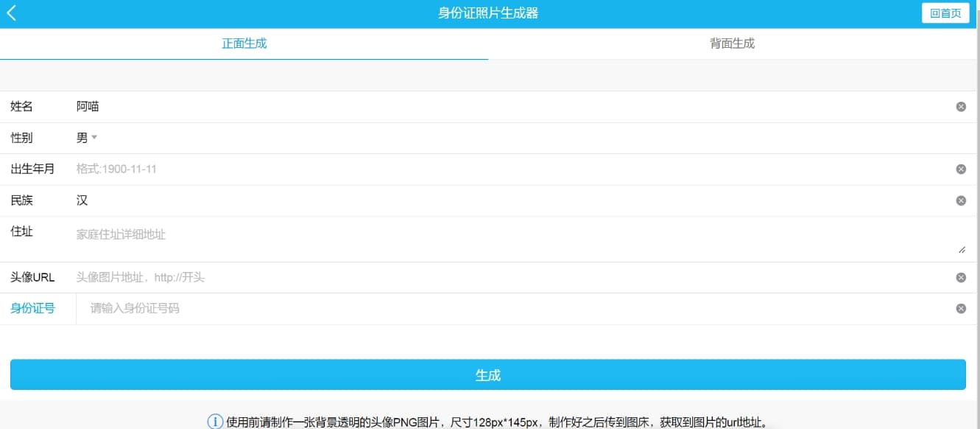
Task: Select the 正面生成 tab
Action: click(244, 43)
